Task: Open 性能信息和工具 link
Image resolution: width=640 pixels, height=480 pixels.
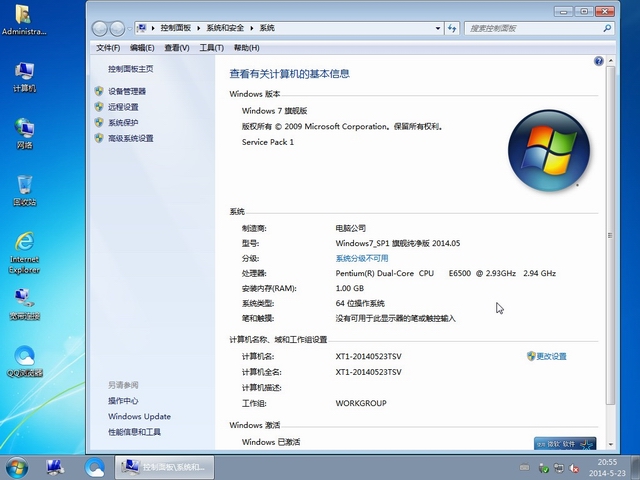Action: point(134,432)
